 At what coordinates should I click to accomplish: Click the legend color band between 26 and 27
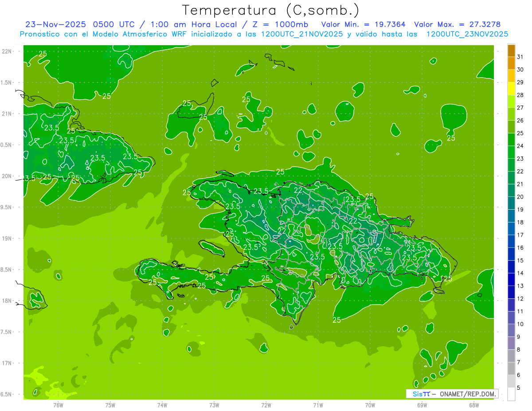coord(511,114)
